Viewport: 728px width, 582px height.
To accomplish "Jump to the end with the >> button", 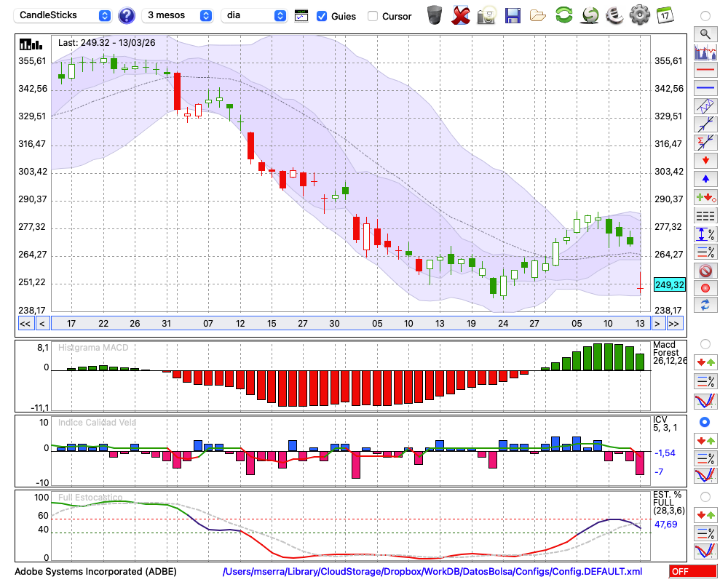I will coord(675,324).
